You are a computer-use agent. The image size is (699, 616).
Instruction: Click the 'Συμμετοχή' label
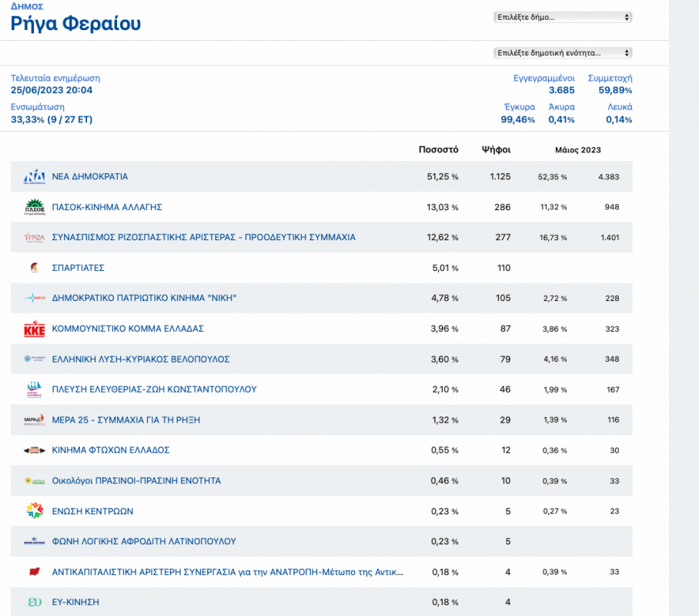[610, 78]
